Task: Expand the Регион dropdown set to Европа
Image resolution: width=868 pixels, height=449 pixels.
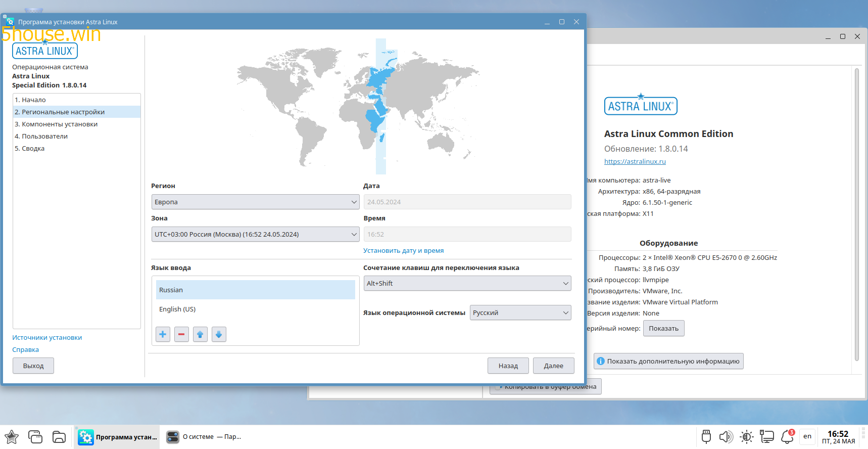Action: [x=255, y=202]
